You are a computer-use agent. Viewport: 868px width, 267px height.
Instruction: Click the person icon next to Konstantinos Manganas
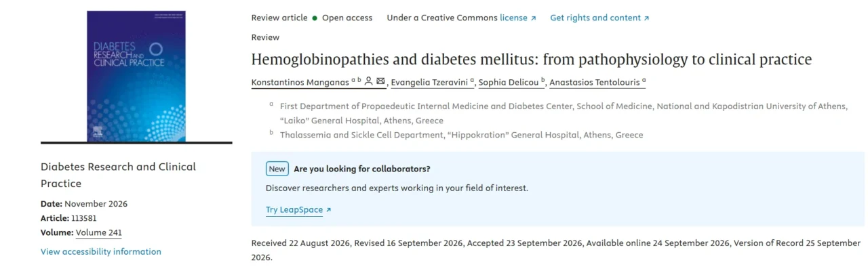368,81
